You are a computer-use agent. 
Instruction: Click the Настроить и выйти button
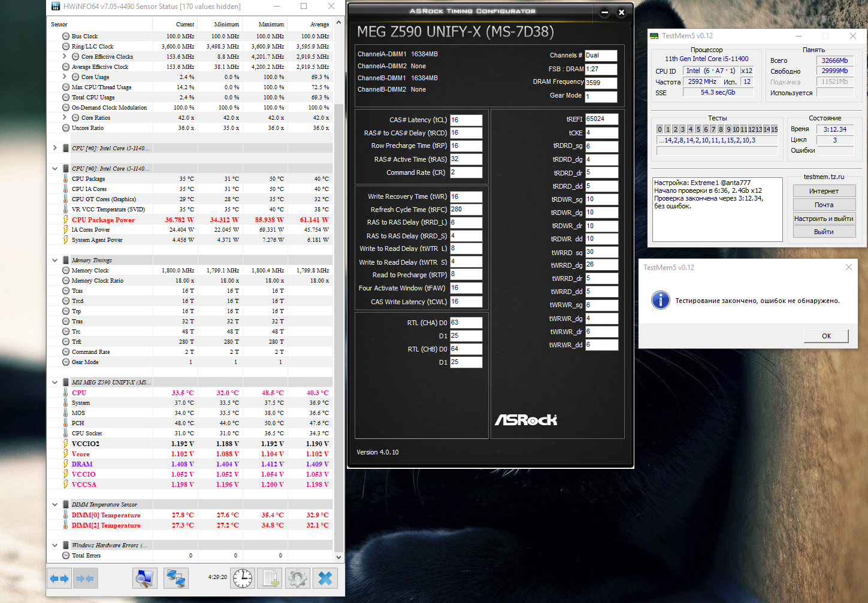click(x=824, y=219)
